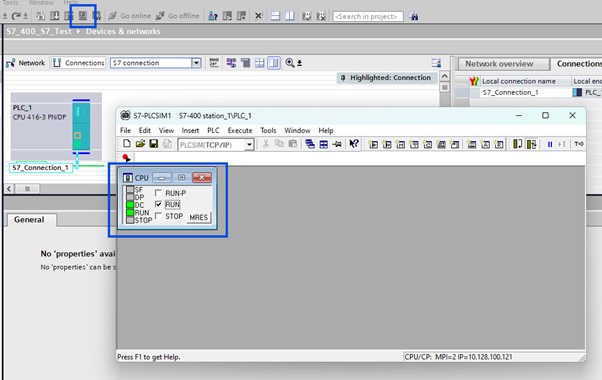Click the Go online button
Image resolution: width=602 pixels, height=380 pixels.
pyautogui.click(x=130, y=16)
